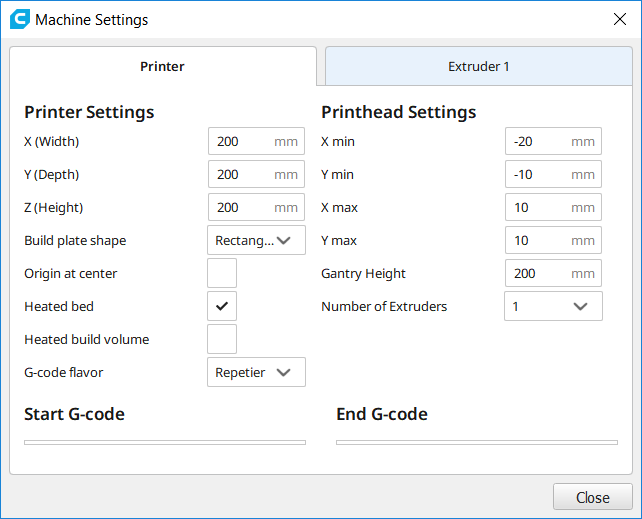Edit the Y max input field
Image resolution: width=642 pixels, height=519 pixels.
[540, 240]
